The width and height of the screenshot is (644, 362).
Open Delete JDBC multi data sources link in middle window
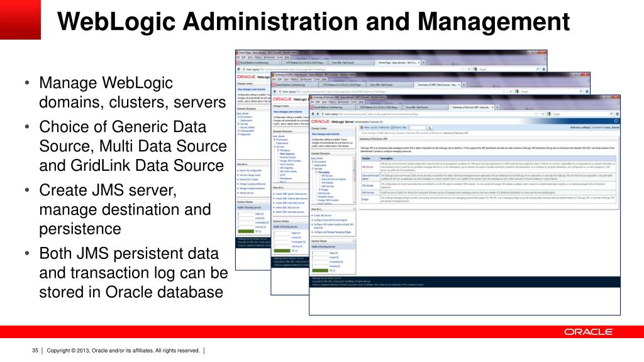click(289, 212)
